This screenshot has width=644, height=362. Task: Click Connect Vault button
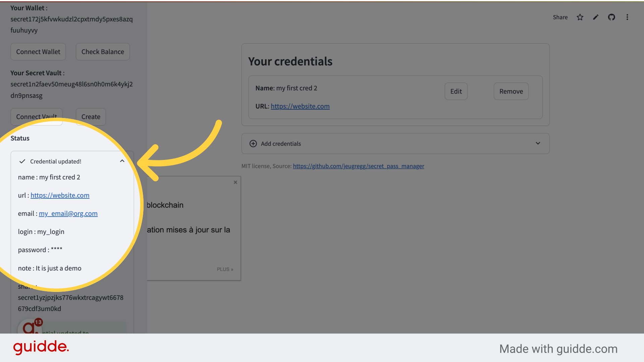tap(36, 116)
